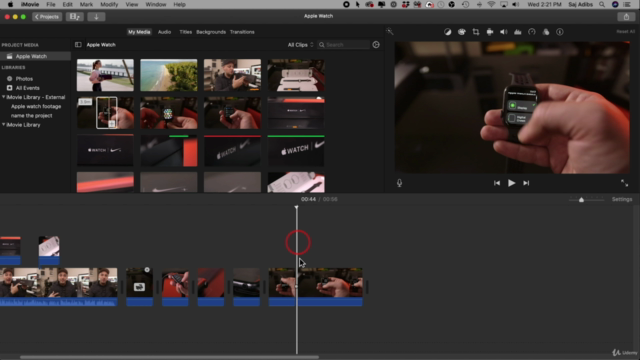Toggle the media browser layout button
The image size is (640, 360).
(x=75, y=17)
